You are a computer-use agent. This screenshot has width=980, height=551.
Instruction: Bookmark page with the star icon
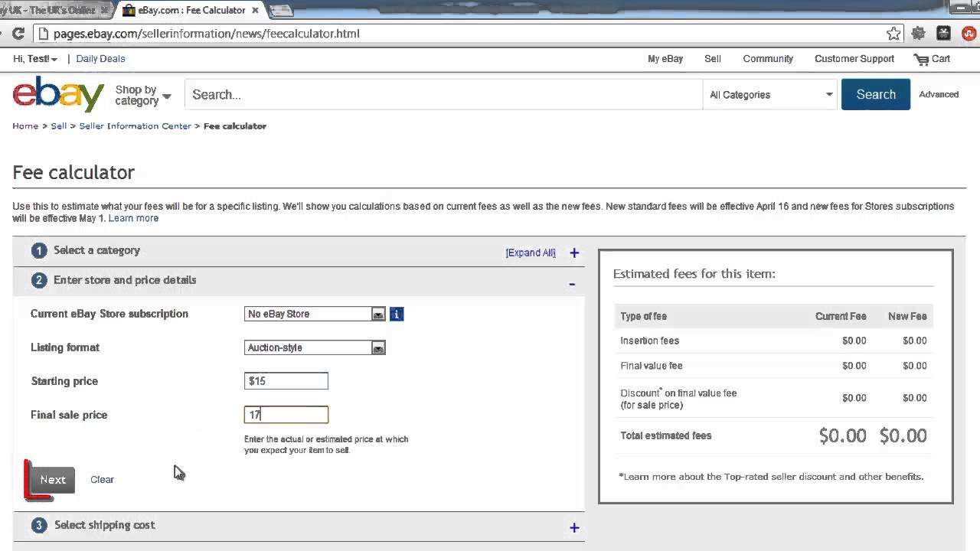pos(893,34)
